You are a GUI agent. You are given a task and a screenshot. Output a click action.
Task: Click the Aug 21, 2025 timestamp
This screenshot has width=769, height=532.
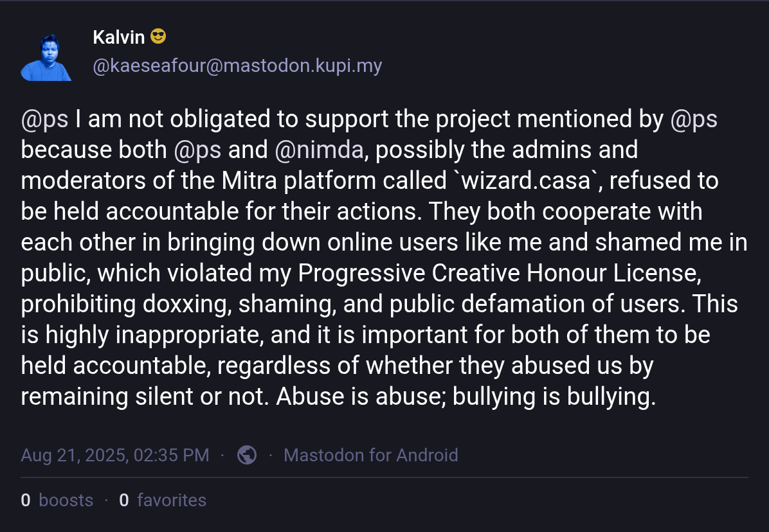[x=115, y=456]
